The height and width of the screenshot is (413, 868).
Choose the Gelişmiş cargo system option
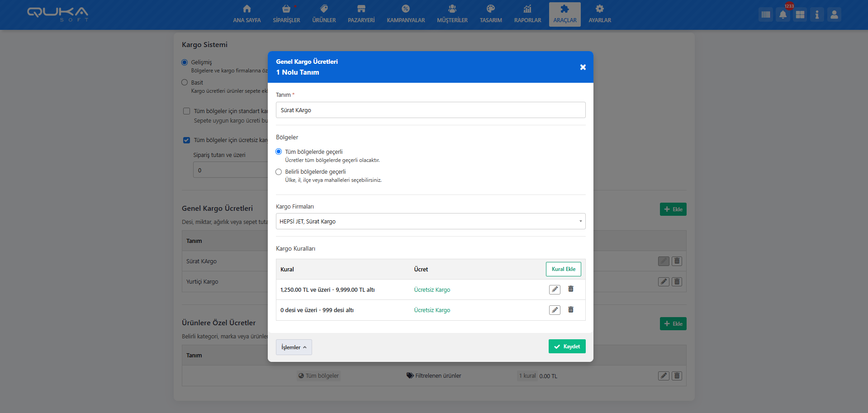pos(185,62)
